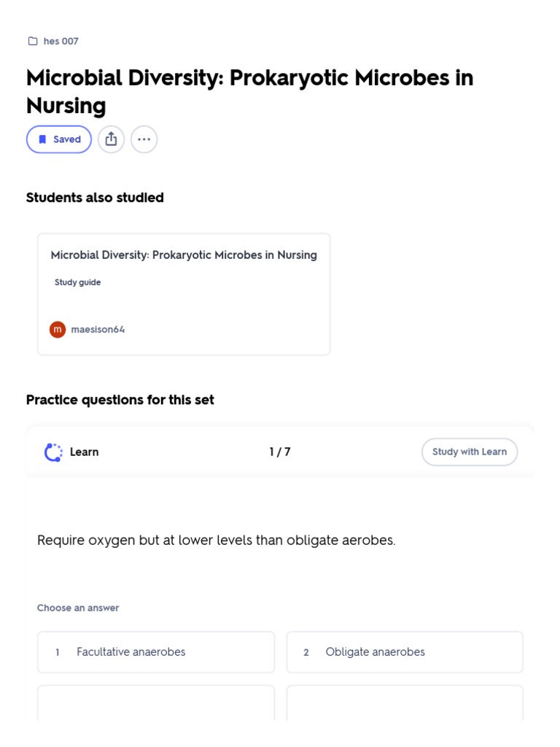Open the hes 007 folder link
560x747 pixels.
61,42
